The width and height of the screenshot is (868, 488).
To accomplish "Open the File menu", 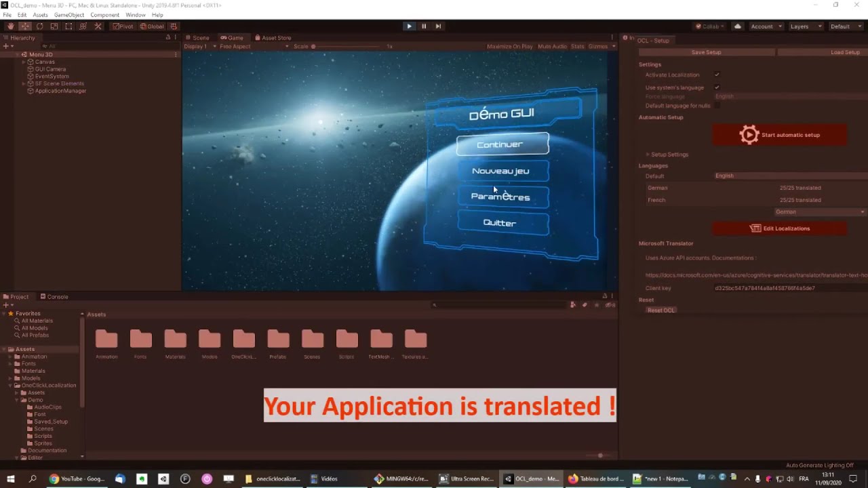I will click(x=7, y=15).
